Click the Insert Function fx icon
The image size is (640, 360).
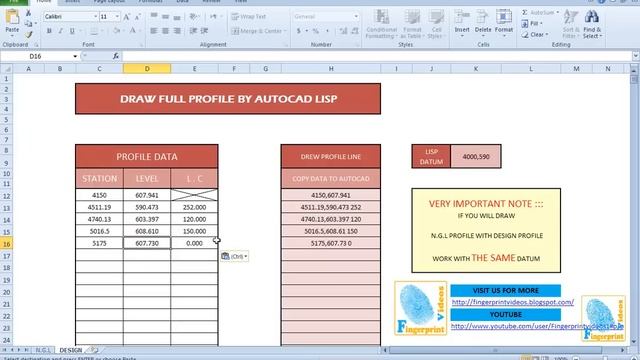click(x=116, y=56)
